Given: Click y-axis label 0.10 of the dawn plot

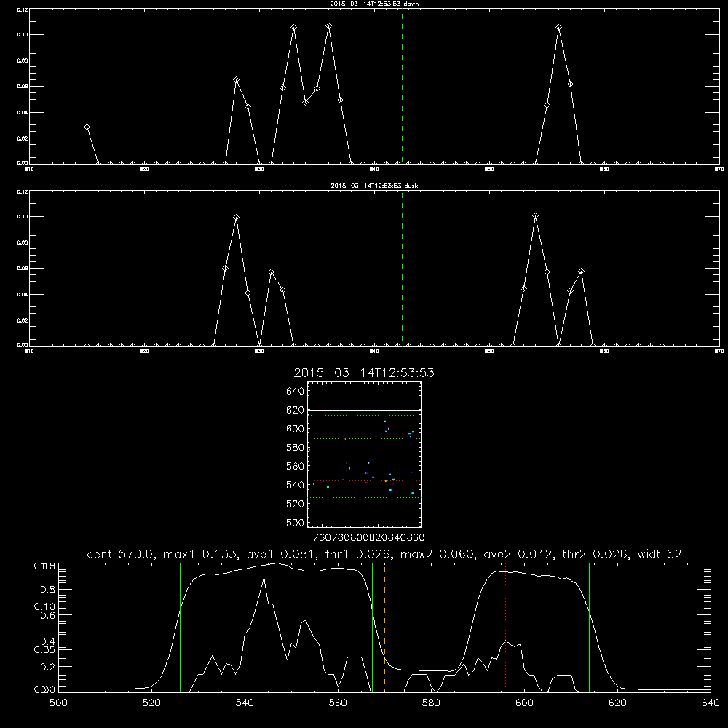Looking at the screenshot, I should (23, 35).
